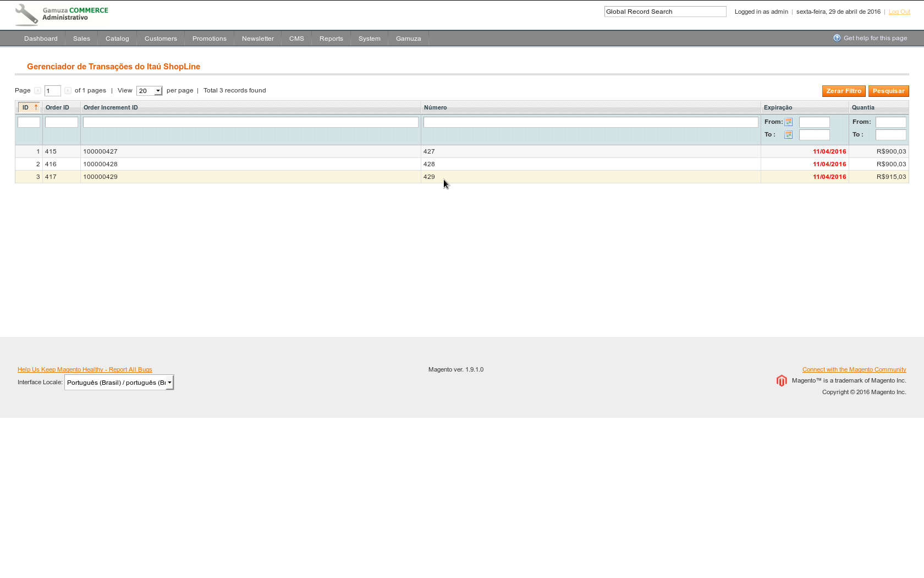This screenshot has width=924, height=578.
Task: Open the Gamuza menu
Action: [x=409, y=39]
